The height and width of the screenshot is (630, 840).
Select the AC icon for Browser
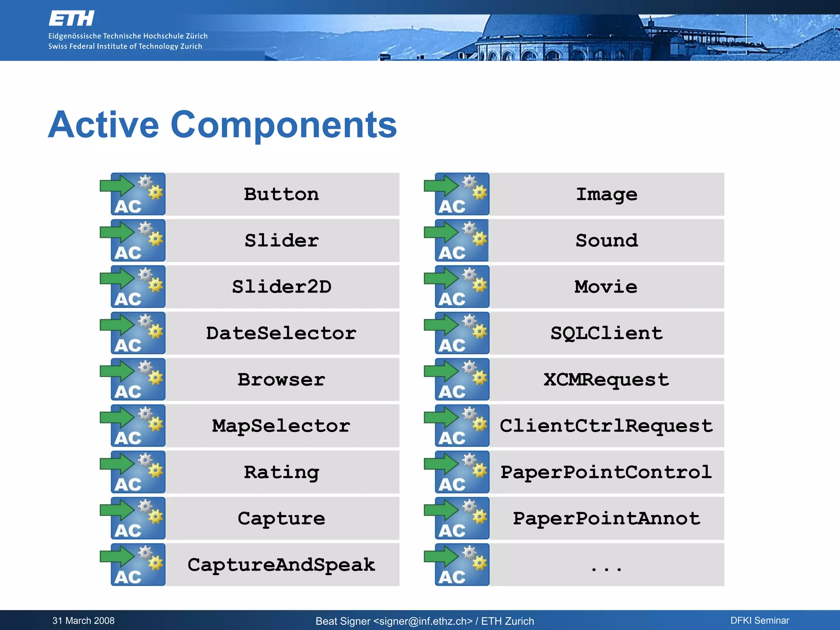tap(132, 379)
